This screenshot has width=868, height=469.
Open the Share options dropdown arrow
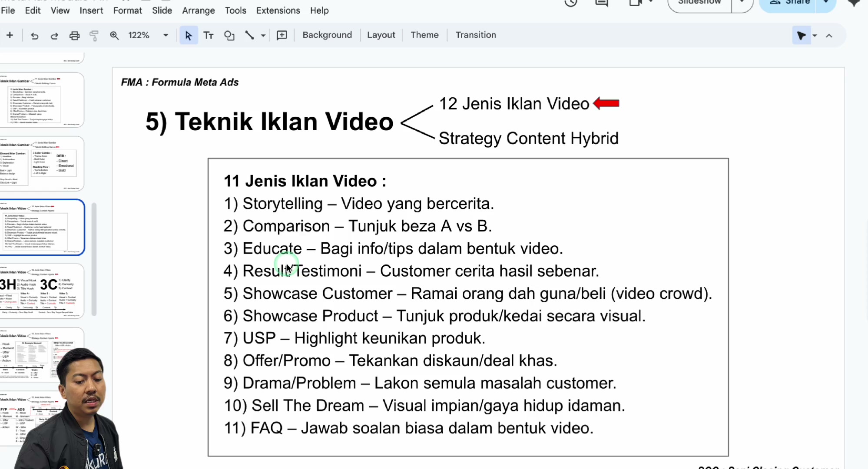(826, 3)
